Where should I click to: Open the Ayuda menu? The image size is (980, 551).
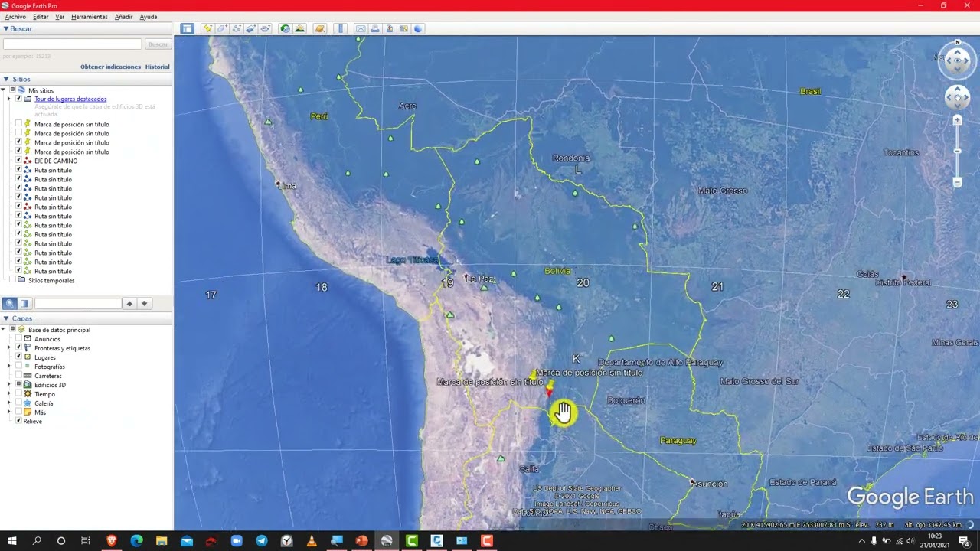[x=149, y=17]
